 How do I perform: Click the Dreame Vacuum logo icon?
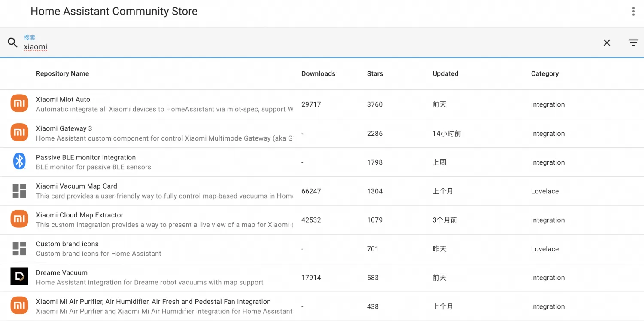click(x=19, y=276)
